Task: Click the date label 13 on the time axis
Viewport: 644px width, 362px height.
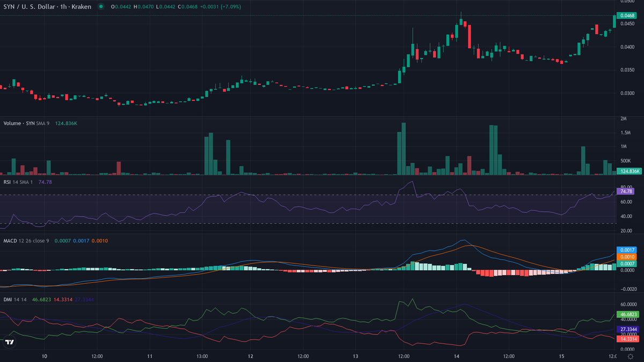Action: (355, 356)
